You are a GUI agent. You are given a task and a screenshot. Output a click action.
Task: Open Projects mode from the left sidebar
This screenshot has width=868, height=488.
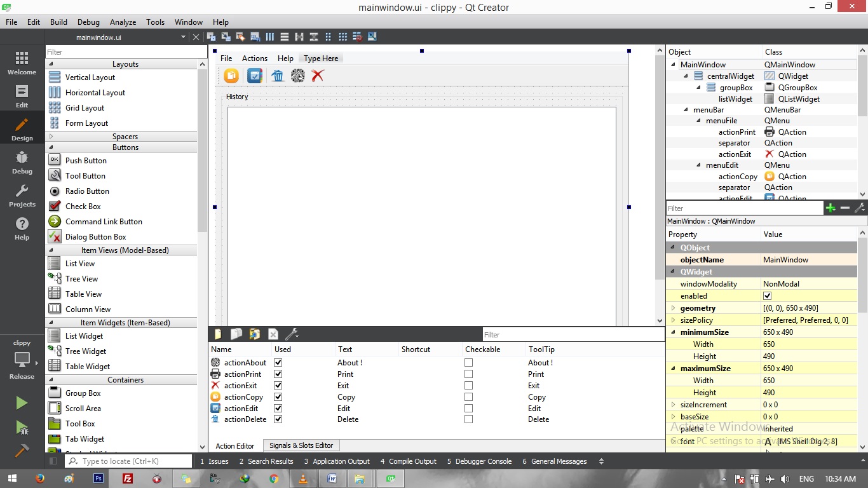22,195
